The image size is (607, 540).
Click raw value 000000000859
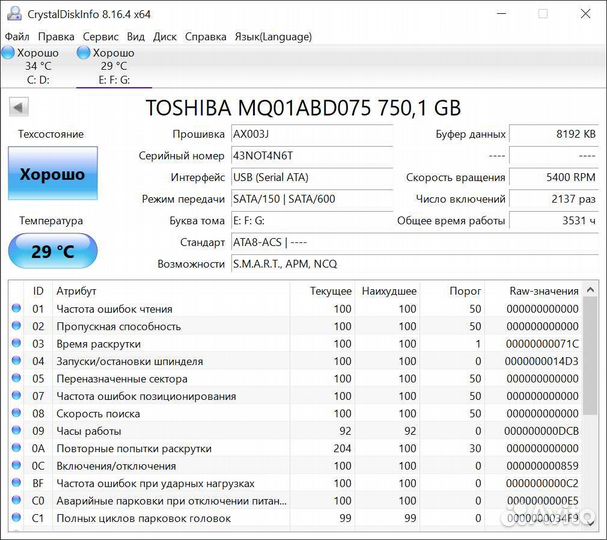click(x=542, y=466)
